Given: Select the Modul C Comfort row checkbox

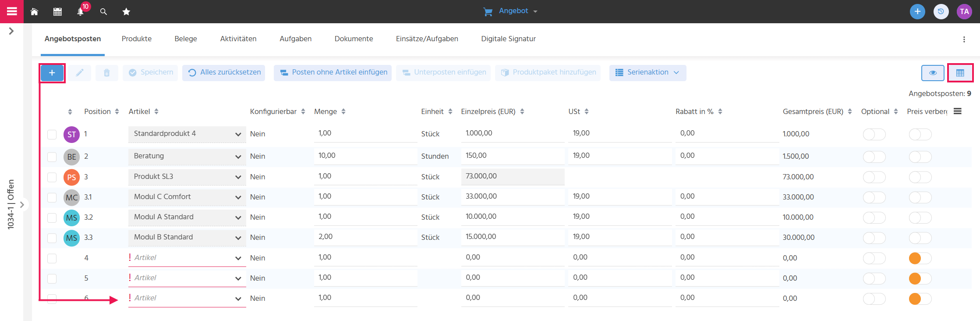Looking at the screenshot, I should [x=52, y=197].
